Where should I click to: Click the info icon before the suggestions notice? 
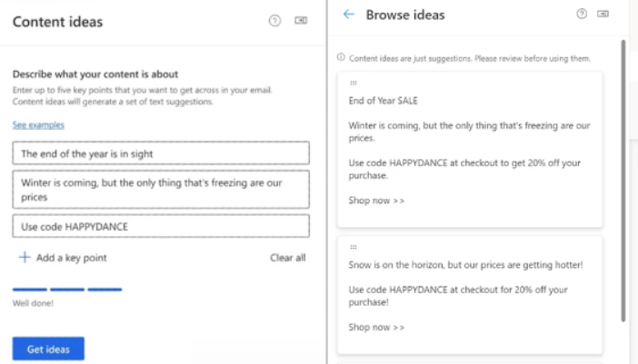(x=341, y=57)
